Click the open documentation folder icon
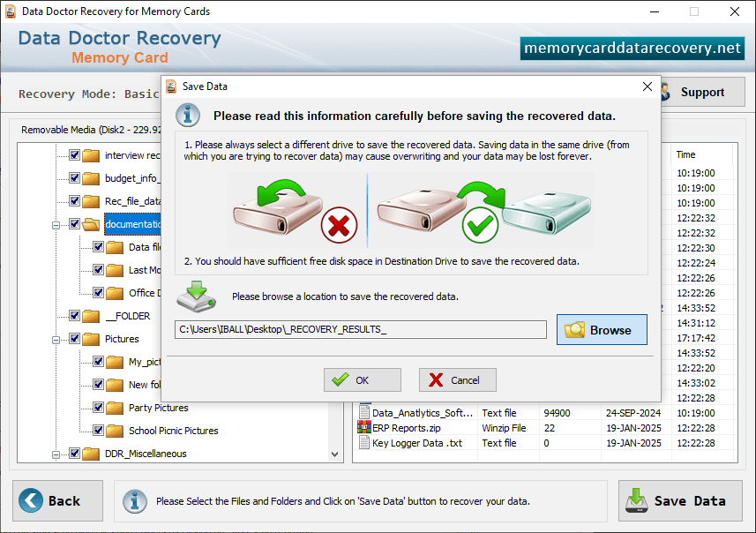Viewport: 756px width, 533px height. point(91,224)
